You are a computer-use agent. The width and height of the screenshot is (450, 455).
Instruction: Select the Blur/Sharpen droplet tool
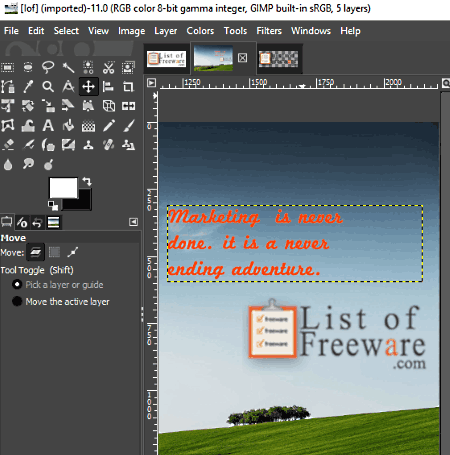click(x=8, y=164)
